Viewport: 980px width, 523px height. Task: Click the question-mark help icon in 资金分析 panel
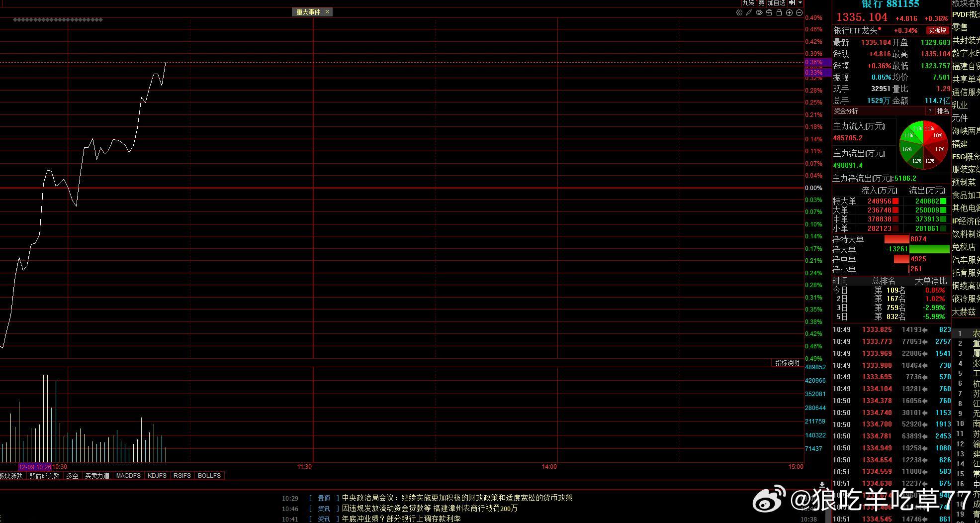click(930, 111)
